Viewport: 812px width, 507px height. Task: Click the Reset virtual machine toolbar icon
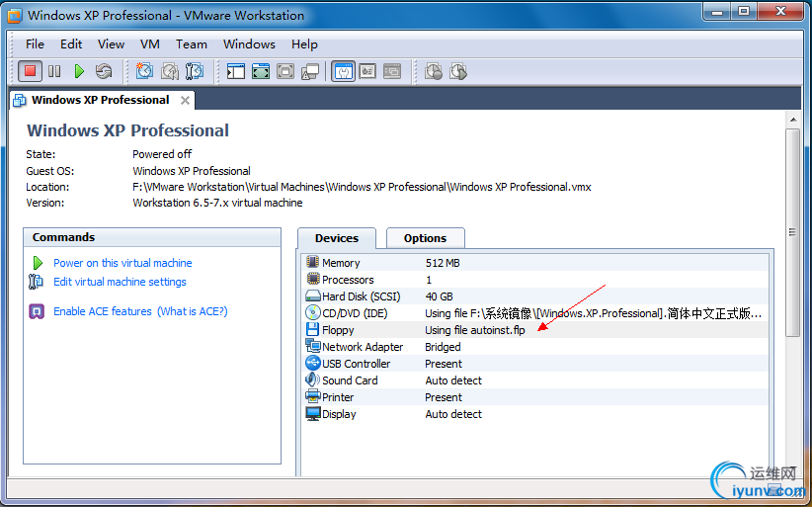[104, 71]
